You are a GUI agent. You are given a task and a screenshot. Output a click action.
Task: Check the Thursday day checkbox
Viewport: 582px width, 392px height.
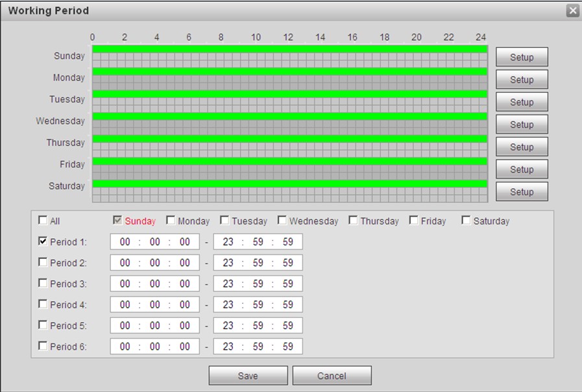click(x=354, y=220)
